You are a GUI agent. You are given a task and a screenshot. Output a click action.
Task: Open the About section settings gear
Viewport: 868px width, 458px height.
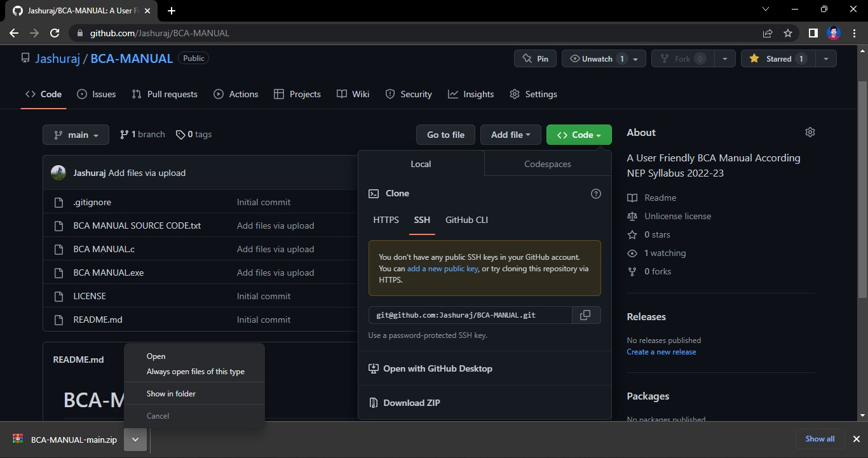[810, 132]
